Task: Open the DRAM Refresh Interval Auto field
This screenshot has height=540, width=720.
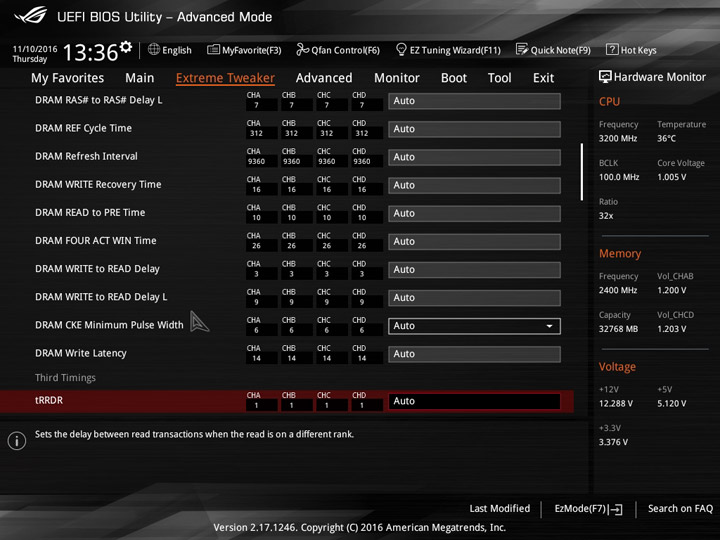Action: 474,157
